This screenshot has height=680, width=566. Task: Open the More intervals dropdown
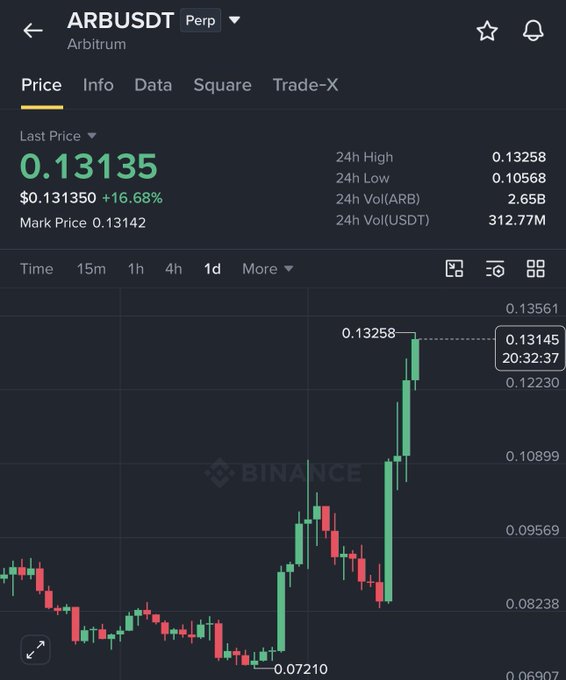point(268,269)
